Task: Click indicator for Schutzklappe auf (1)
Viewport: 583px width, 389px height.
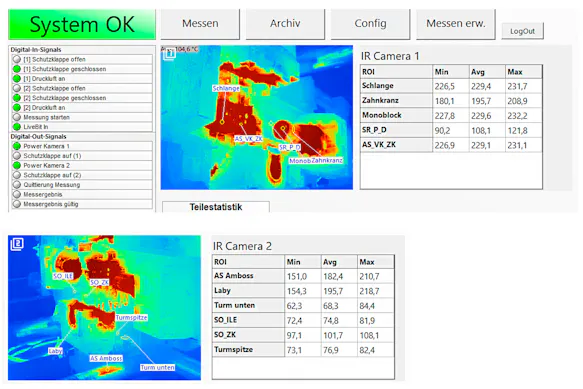Action: (17, 156)
